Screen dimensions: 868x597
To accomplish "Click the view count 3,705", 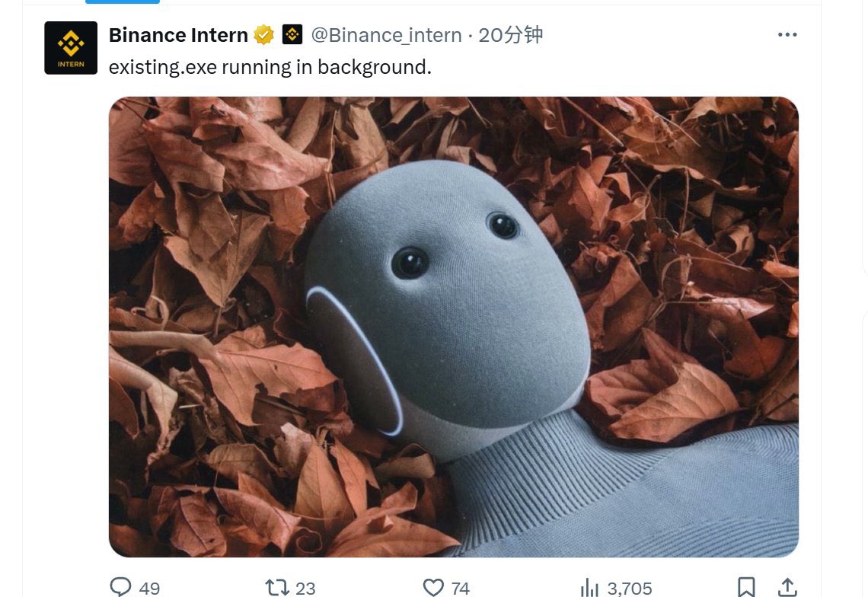I will pyautogui.click(x=630, y=589).
